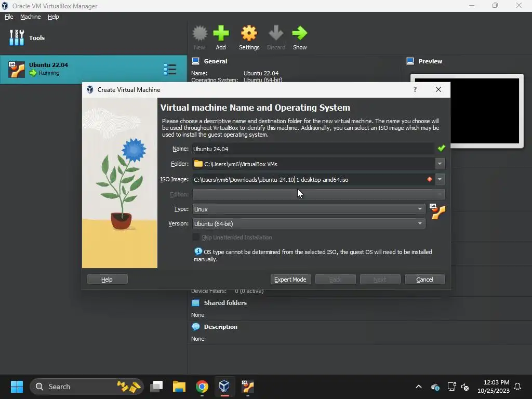
Task: Click the greyed Back button
Action: (335, 279)
